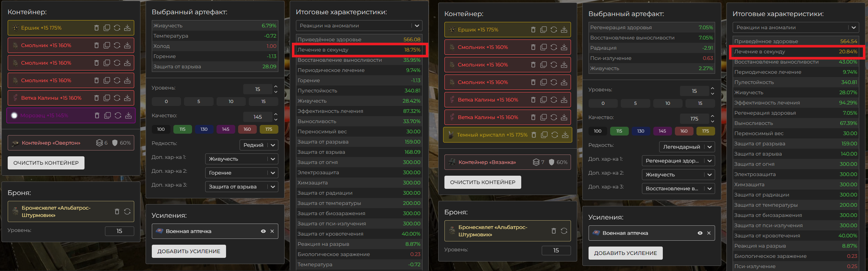Select Контейнер «Овертон» entry

click(x=51, y=143)
